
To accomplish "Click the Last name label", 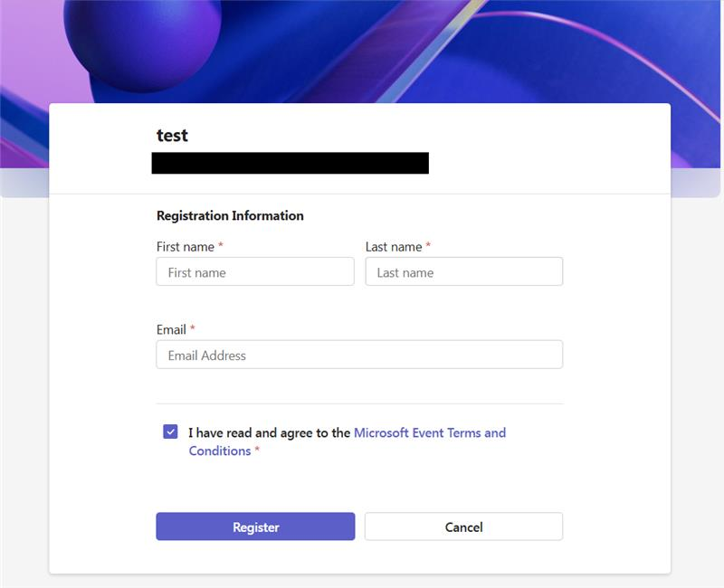I will pos(394,247).
